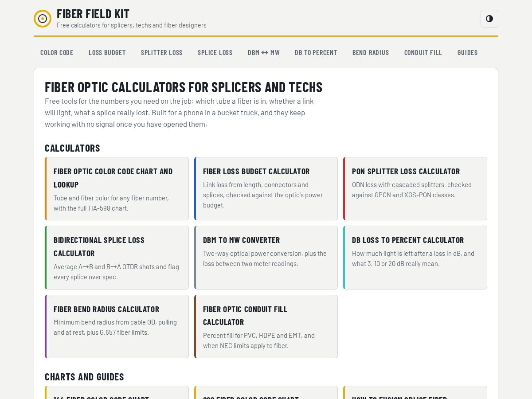
Task: Click text 'How much light is left after a loss'
Action: click(x=413, y=258)
